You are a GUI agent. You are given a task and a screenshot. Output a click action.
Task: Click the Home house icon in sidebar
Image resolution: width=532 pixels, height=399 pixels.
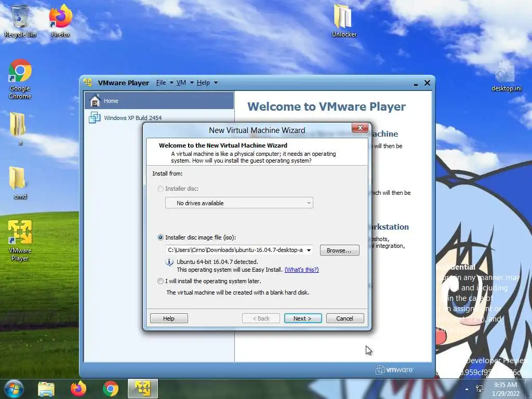(x=95, y=100)
